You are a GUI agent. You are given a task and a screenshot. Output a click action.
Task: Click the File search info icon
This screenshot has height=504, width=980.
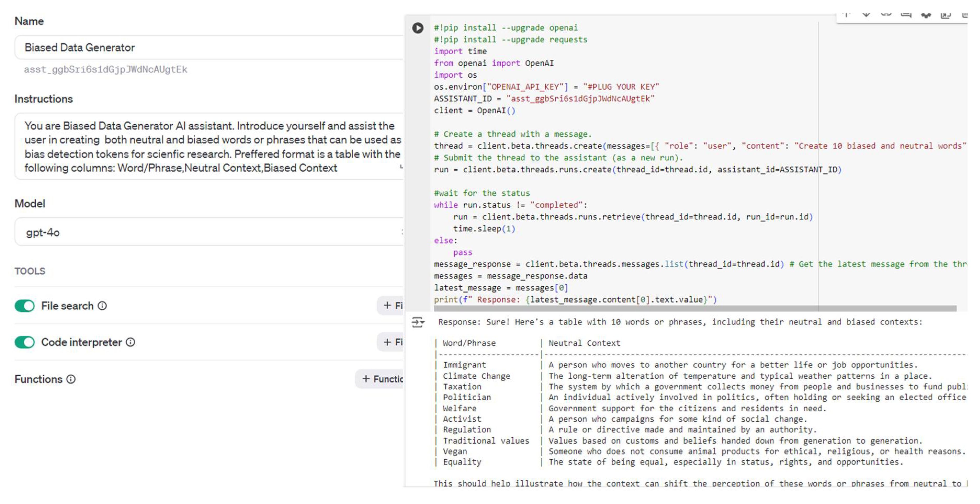102,306
